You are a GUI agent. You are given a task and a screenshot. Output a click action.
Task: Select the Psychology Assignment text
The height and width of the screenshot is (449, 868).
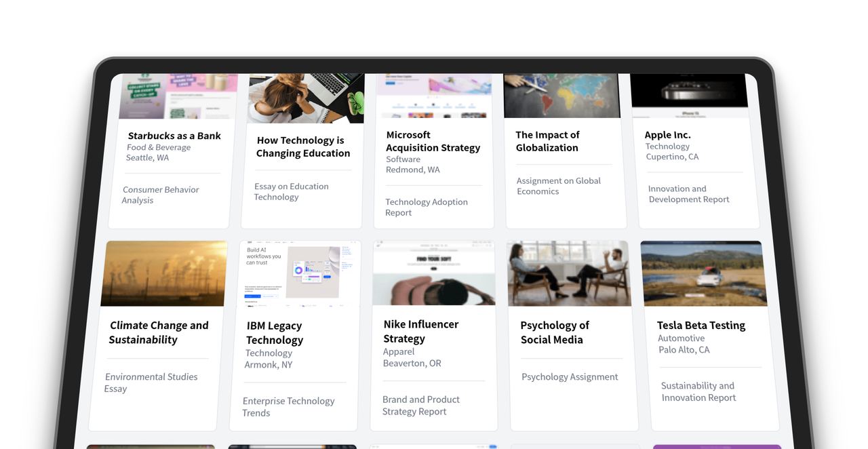pyautogui.click(x=570, y=377)
